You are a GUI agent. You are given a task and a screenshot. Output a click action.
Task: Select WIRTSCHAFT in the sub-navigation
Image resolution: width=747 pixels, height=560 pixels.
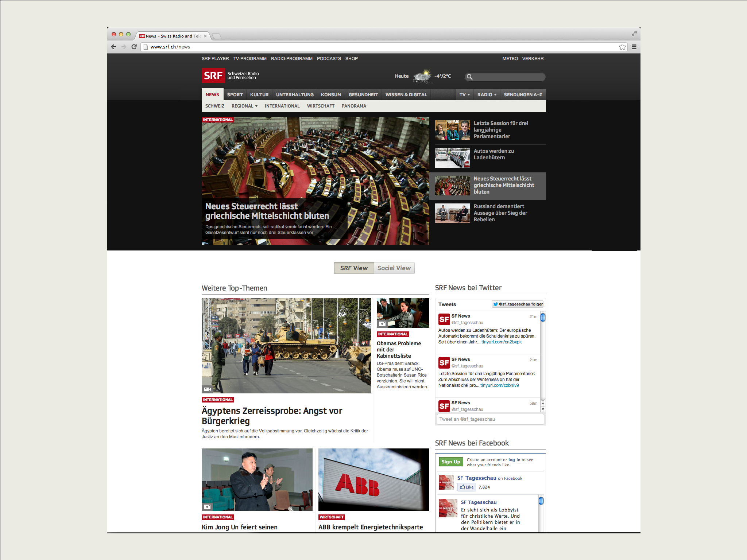pyautogui.click(x=320, y=106)
